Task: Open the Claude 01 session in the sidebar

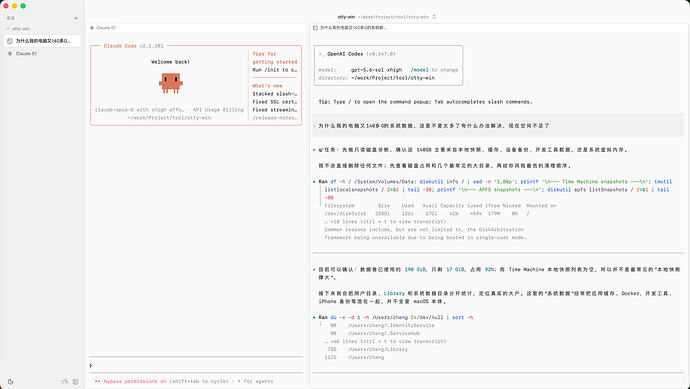Action: point(43,54)
